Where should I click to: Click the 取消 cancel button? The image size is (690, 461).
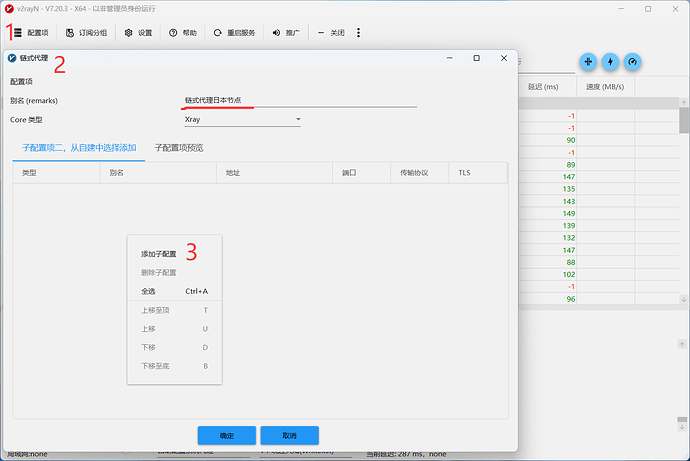tap(290, 435)
